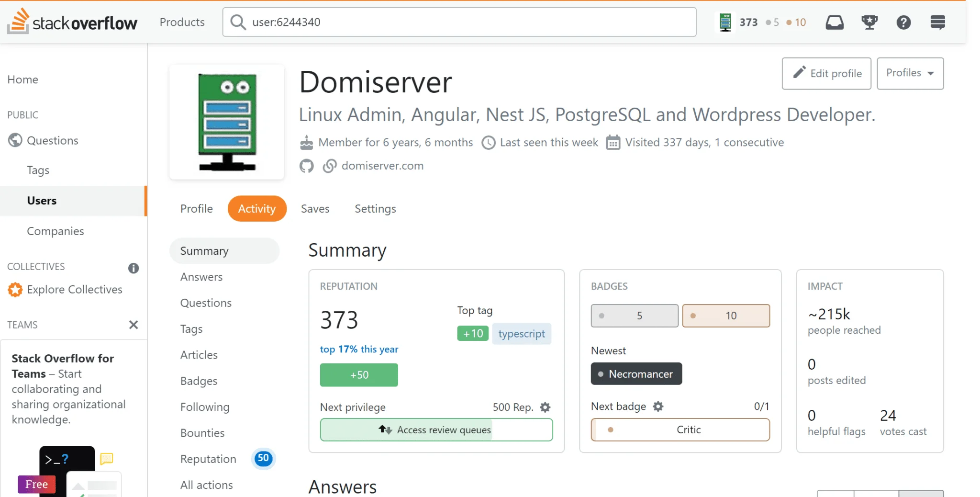Switch to the Saves tab
Viewport: 980px width, 497px height.
pyautogui.click(x=315, y=209)
